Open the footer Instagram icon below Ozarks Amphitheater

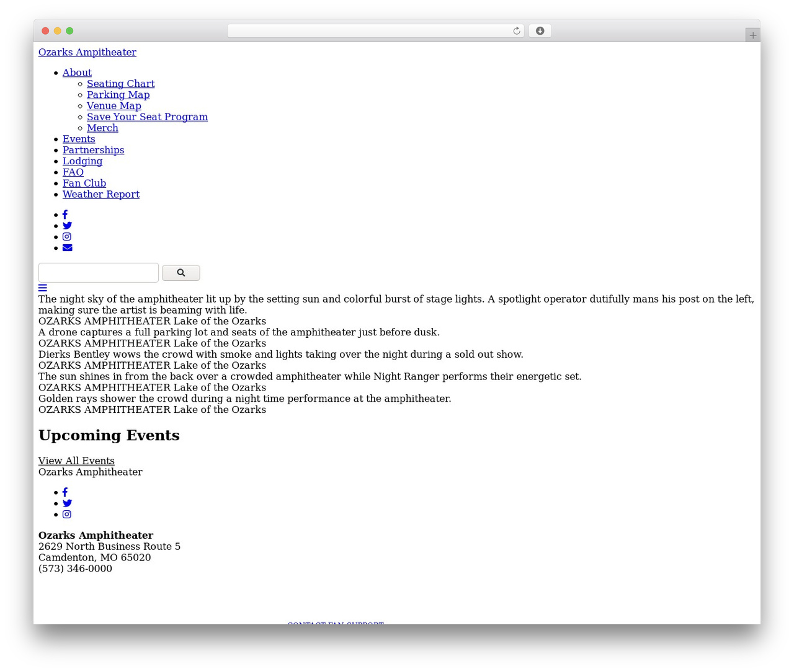(x=67, y=515)
